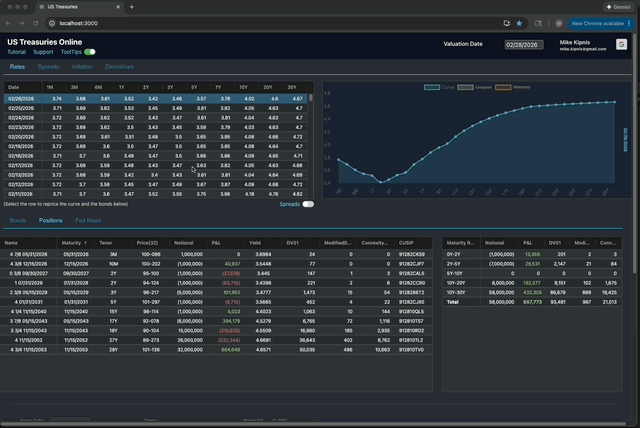
Task: Enable the Spreads switch below the chart
Action: [x=308, y=204]
